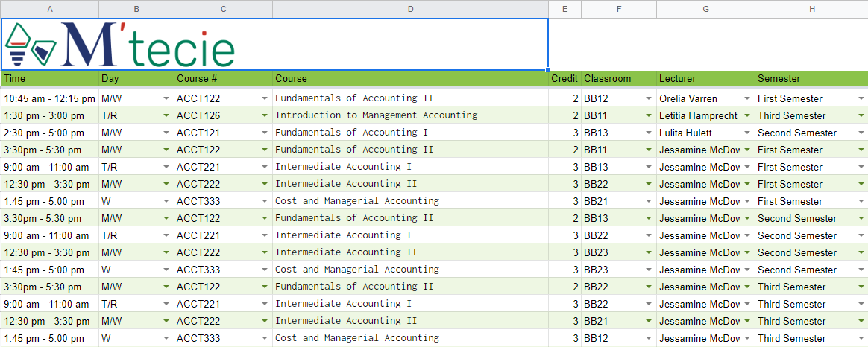
Task: Open classroom dropdown in ACCT121 row
Action: 649,133
